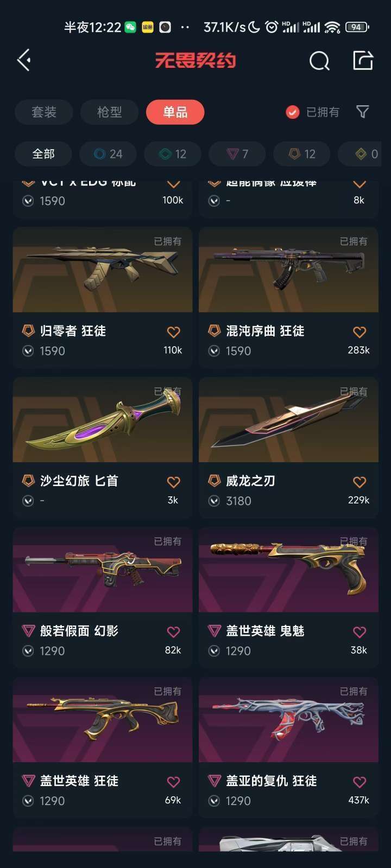Image resolution: width=391 pixels, height=868 pixels.
Task: Switch to the 套装 tab
Action: [44, 112]
